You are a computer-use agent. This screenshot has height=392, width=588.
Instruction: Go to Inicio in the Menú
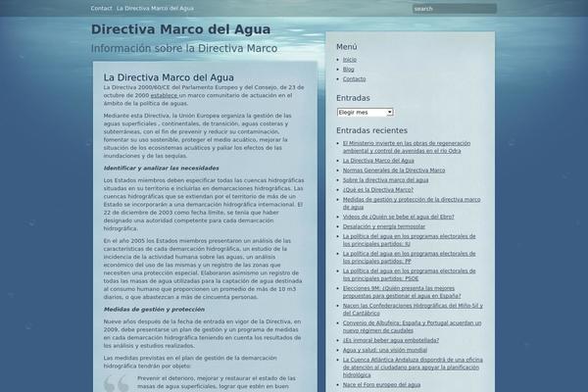coord(350,60)
